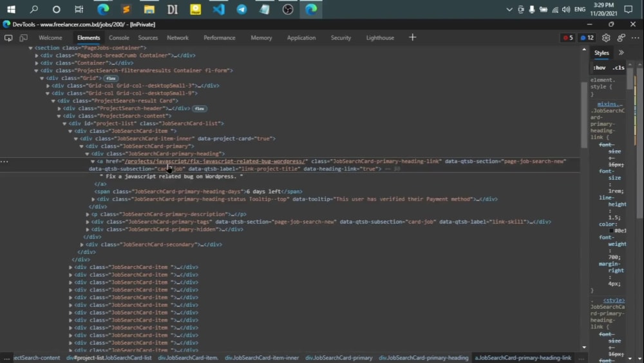This screenshot has width=644, height=363.
Task: Expand the JobSearchCard-secondary div
Action: [82, 244]
